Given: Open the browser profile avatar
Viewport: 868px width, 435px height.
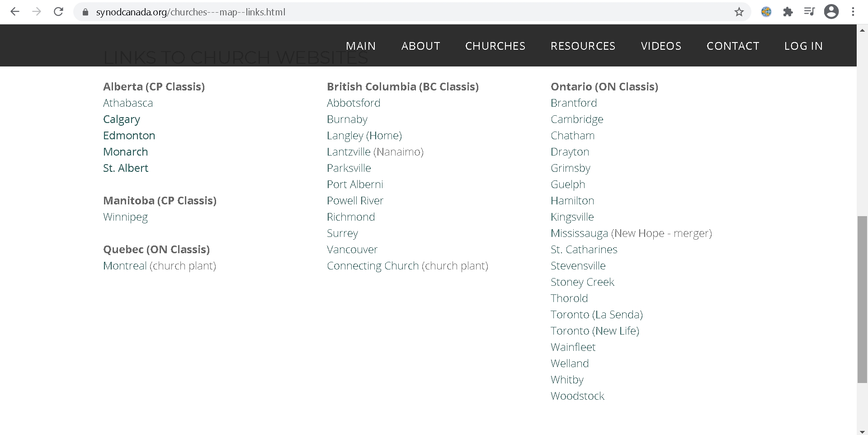Looking at the screenshot, I should pos(831,12).
